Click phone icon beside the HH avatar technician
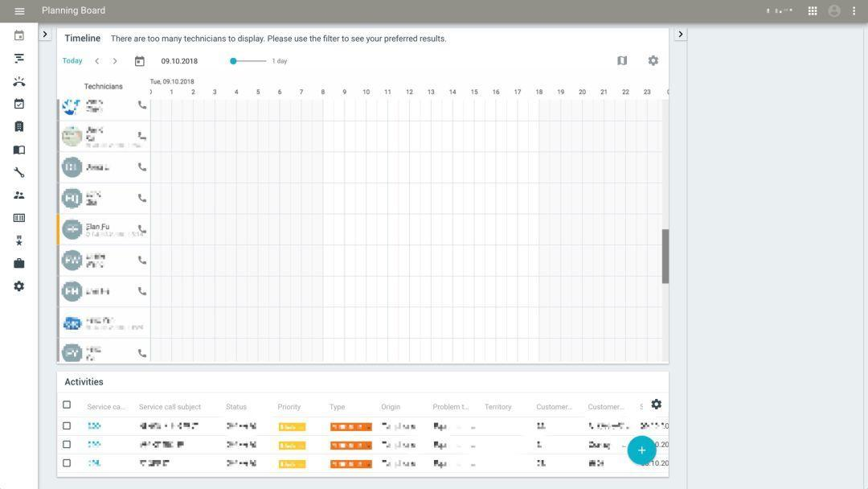The width and height of the screenshot is (868, 489). (142, 290)
